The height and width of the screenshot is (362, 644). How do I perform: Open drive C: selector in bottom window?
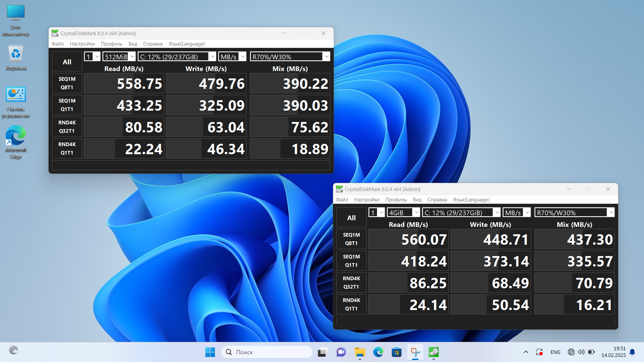(461, 213)
